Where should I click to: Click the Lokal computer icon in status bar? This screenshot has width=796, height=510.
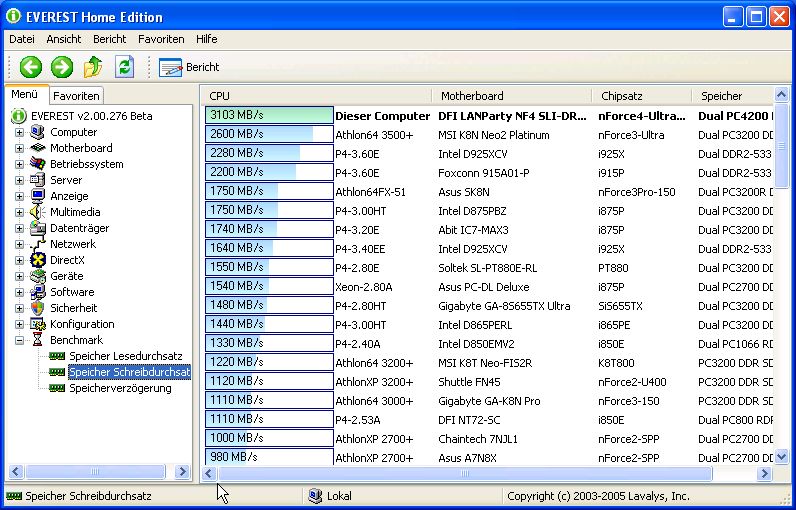tap(315, 496)
